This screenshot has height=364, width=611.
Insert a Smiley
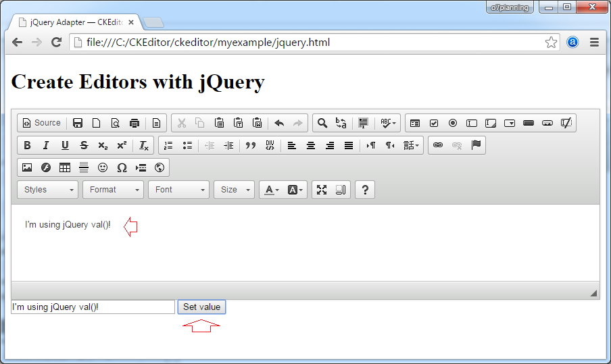[x=103, y=167]
